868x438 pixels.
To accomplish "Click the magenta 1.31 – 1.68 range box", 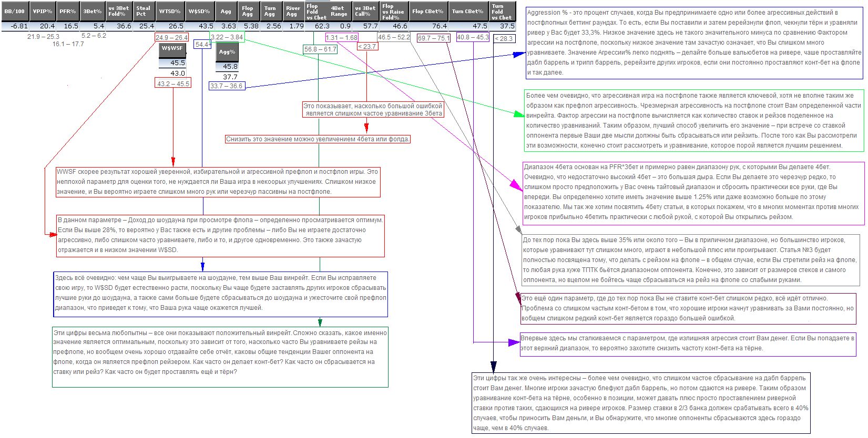I will 341,37.
